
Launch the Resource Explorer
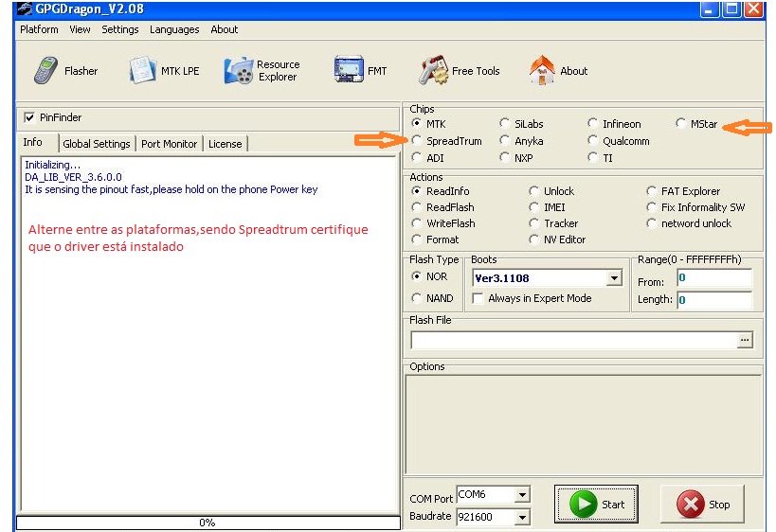tap(262, 71)
